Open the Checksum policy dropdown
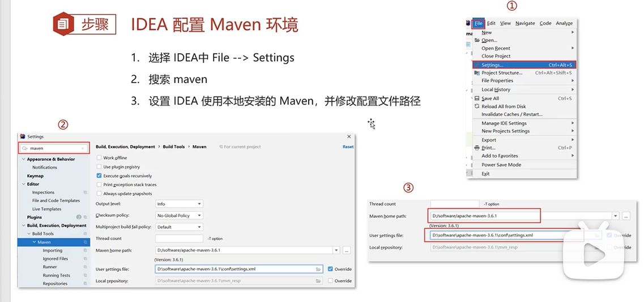This screenshot has width=644, height=302. [x=179, y=215]
